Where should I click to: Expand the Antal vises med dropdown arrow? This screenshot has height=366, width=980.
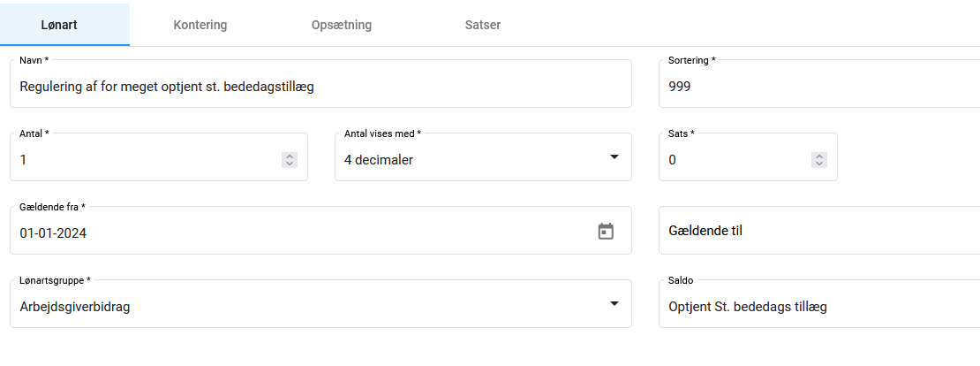point(614,158)
